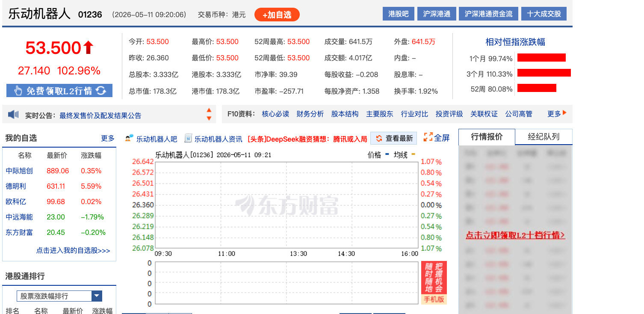
Task: Click the stock code 01236
Action: pos(90,15)
